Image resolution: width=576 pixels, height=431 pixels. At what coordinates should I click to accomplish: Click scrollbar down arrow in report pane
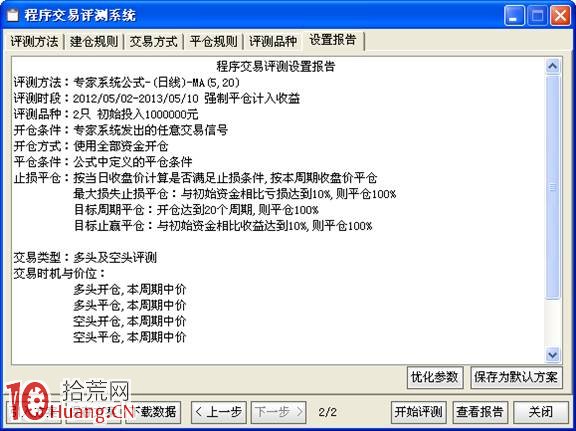pos(552,355)
